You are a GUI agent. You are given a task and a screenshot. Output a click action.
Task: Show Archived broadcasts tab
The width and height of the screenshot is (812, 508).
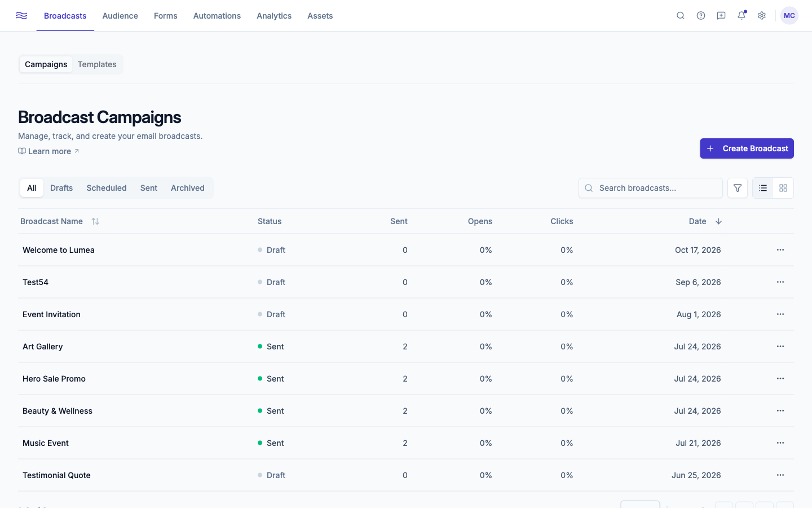[x=188, y=188]
